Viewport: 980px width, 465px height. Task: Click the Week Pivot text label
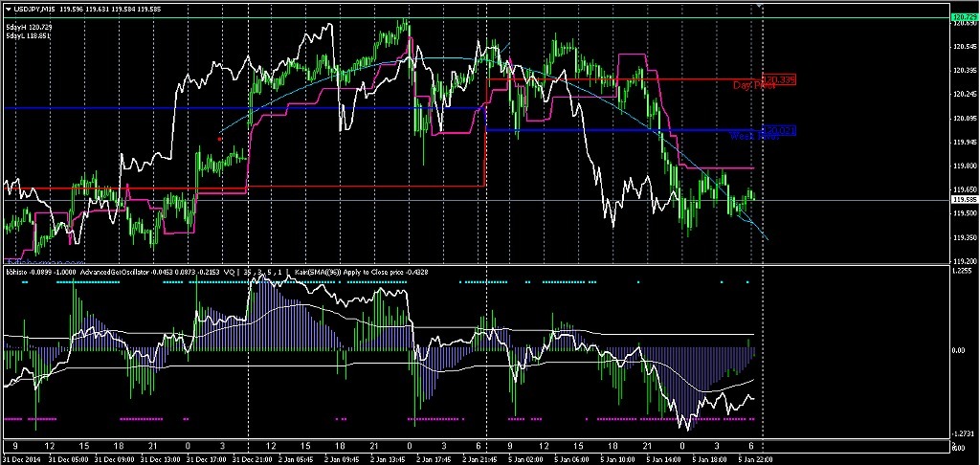point(754,136)
